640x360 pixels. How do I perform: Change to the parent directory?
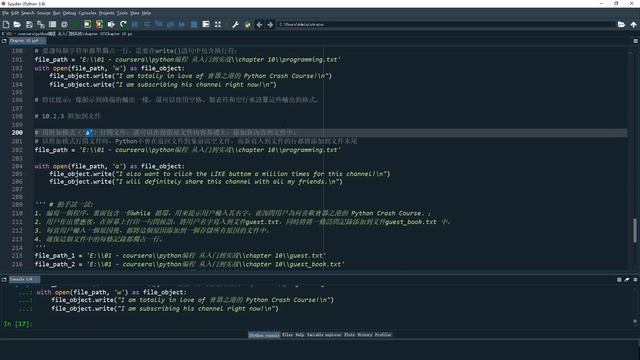(633, 24)
